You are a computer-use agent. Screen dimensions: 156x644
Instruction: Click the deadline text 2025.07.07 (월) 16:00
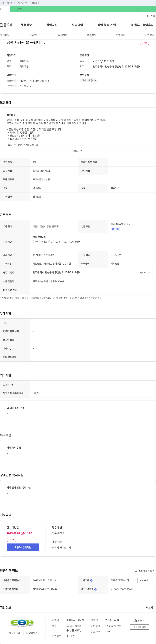(x=19, y=533)
